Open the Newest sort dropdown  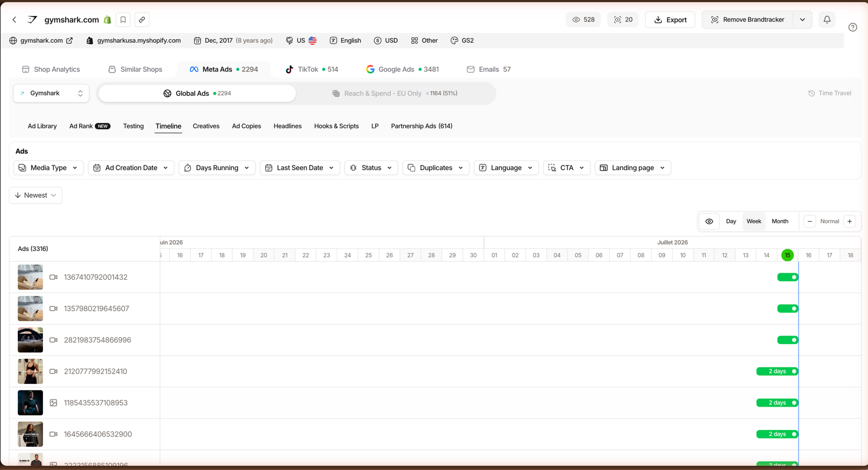pyautogui.click(x=36, y=195)
